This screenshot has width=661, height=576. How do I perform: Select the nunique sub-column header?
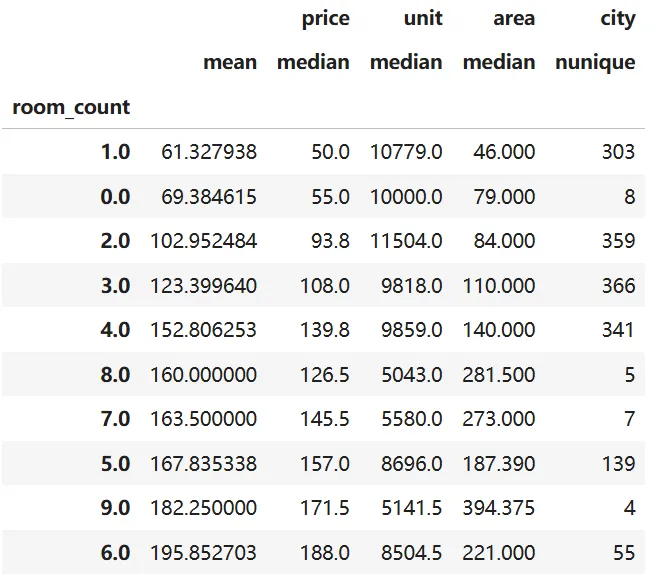[595, 62]
